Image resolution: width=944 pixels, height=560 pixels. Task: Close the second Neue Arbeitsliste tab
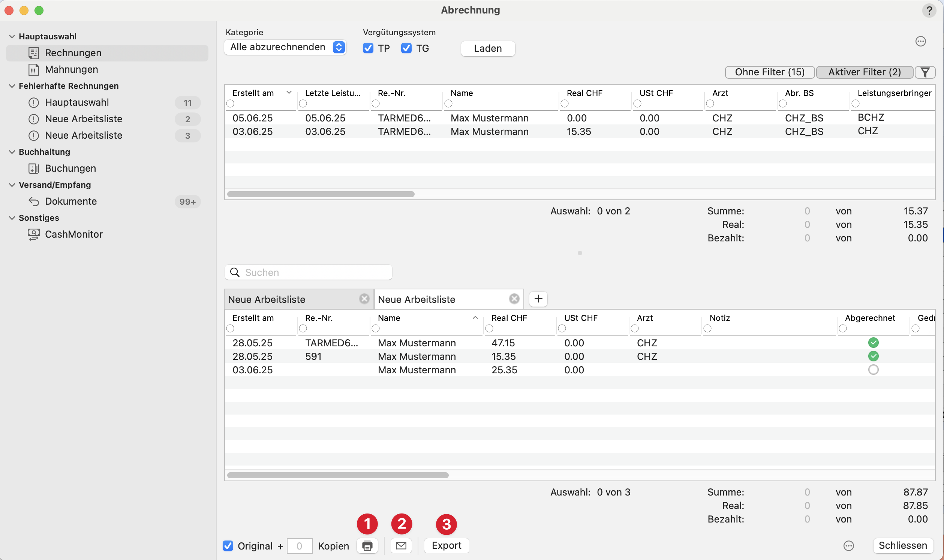click(514, 299)
